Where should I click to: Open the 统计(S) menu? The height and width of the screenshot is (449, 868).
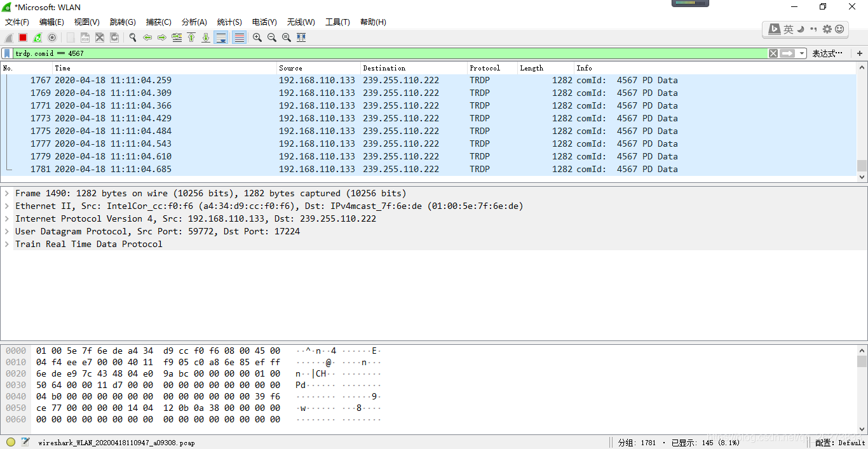click(x=229, y=22)
